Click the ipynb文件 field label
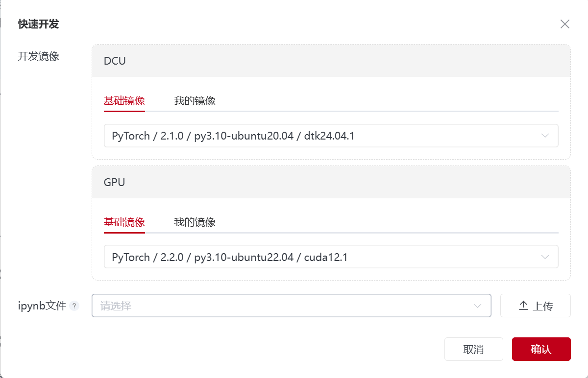The image size is (588, 378). pyautogui.click(x=42, y=306)
